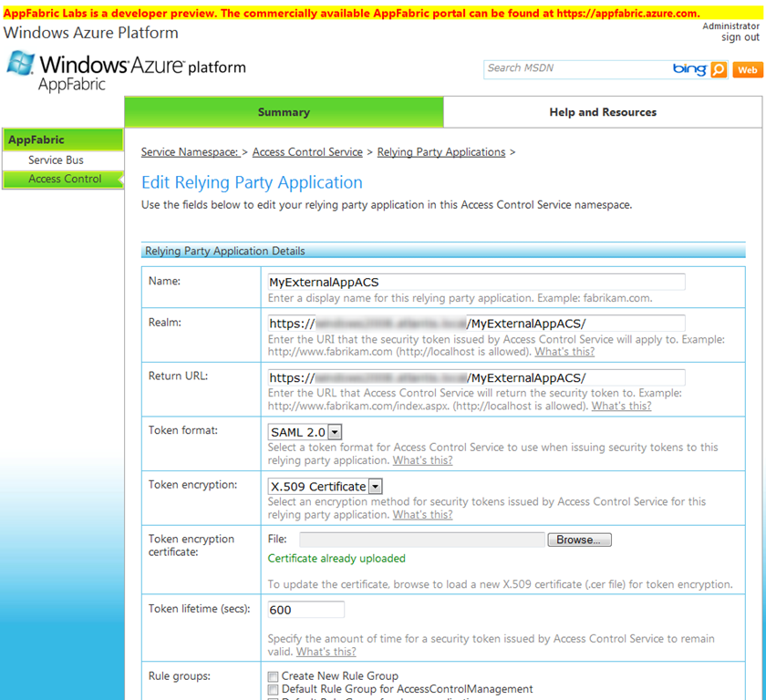Click What's this next to Token lifetime
Image resolution: width=766 pixels, height=700 pixels.
(x=326, y=651)
